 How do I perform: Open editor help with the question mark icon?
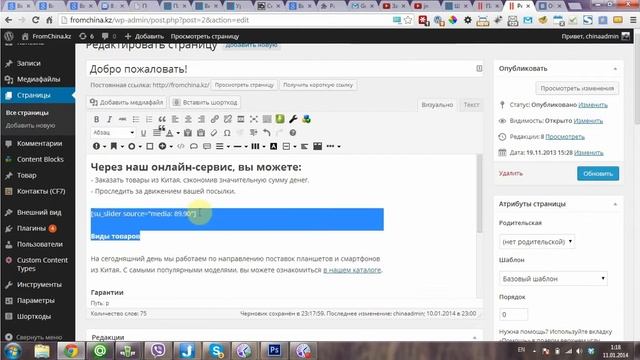[293, 133]
